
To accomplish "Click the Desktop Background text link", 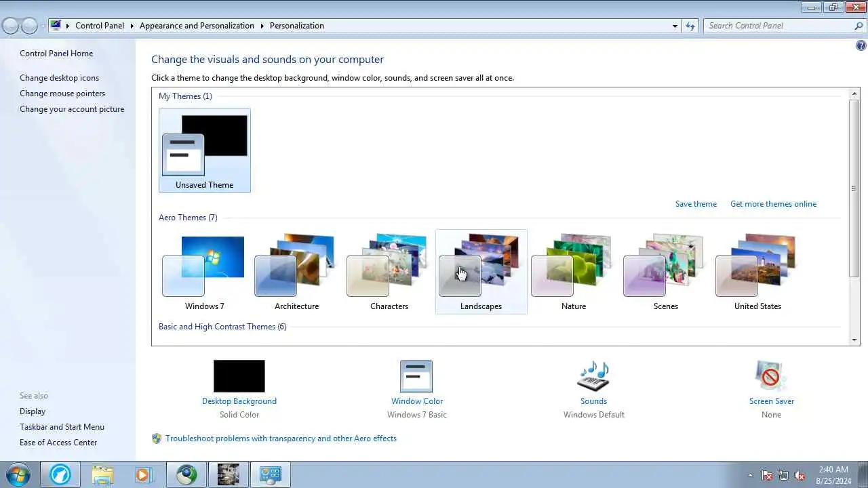I will pyautogui.click(x=239, y=401).
